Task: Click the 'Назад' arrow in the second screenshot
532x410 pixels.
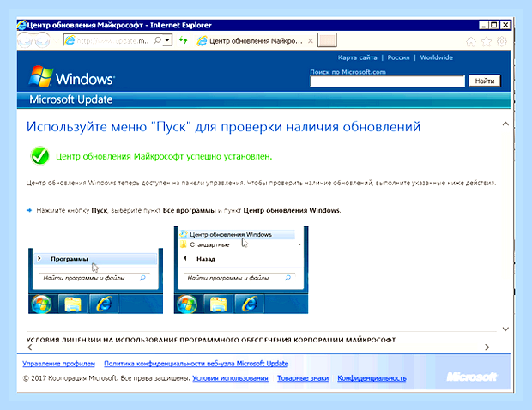Action: [x=185, y=258]
